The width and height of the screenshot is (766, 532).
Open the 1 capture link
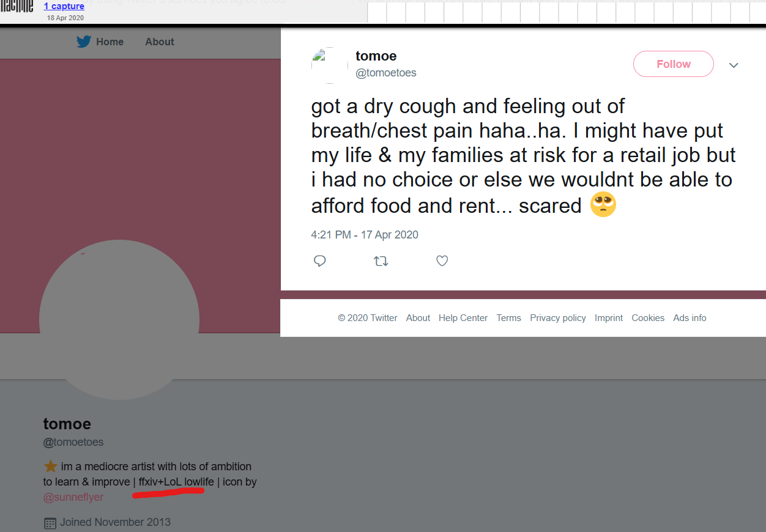pos(64,7)
